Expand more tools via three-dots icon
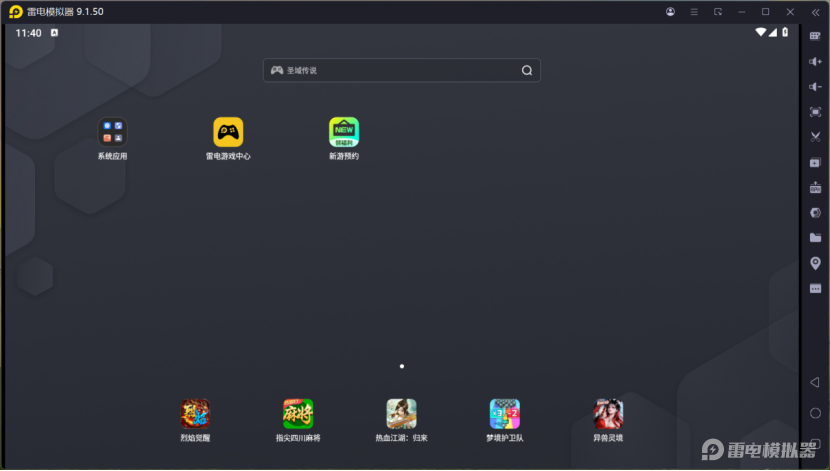The image size is (830, 471). (x=815, y=288)
